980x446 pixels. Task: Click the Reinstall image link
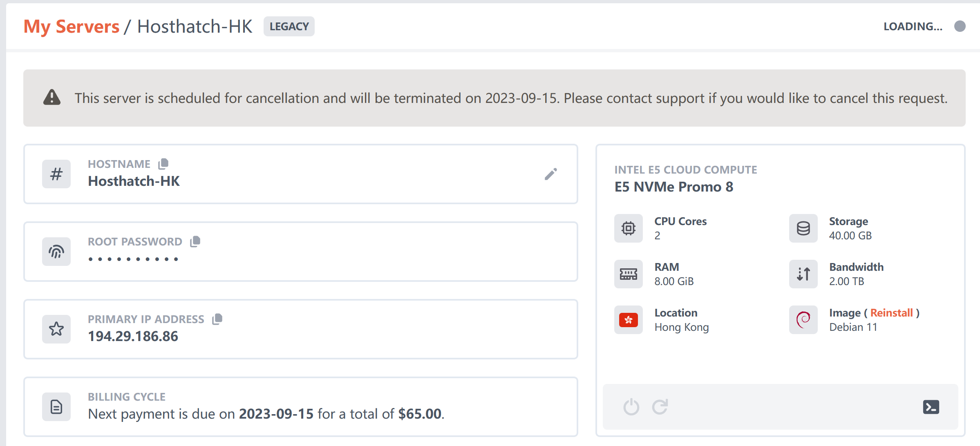point(891,313)
